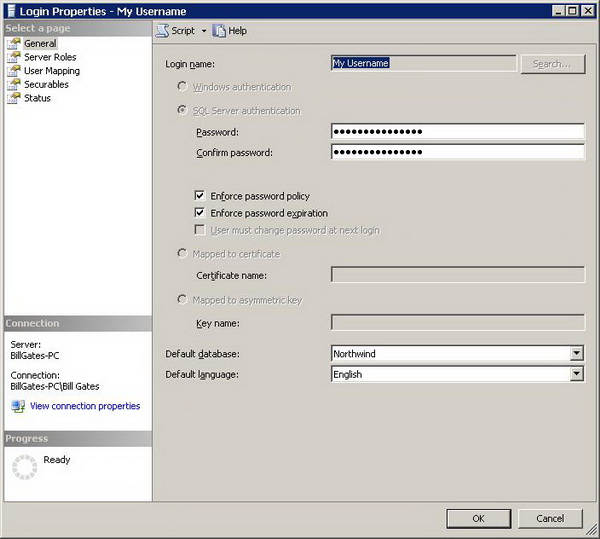Click the Script toolbar icon
Screen dimensions: 600x539
click(x=163, y=31)
